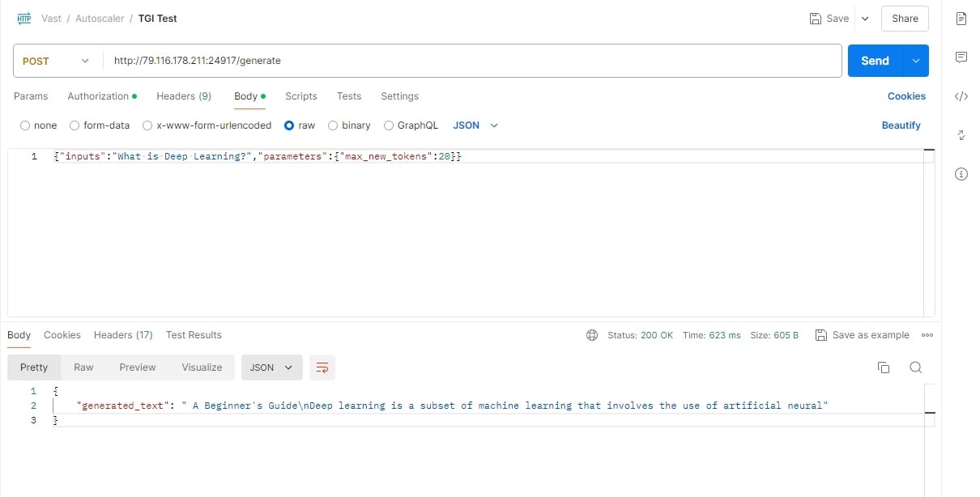Toggle line wrap icon next to JSON
The image size is (980, 497).
[x=322, y=367]
